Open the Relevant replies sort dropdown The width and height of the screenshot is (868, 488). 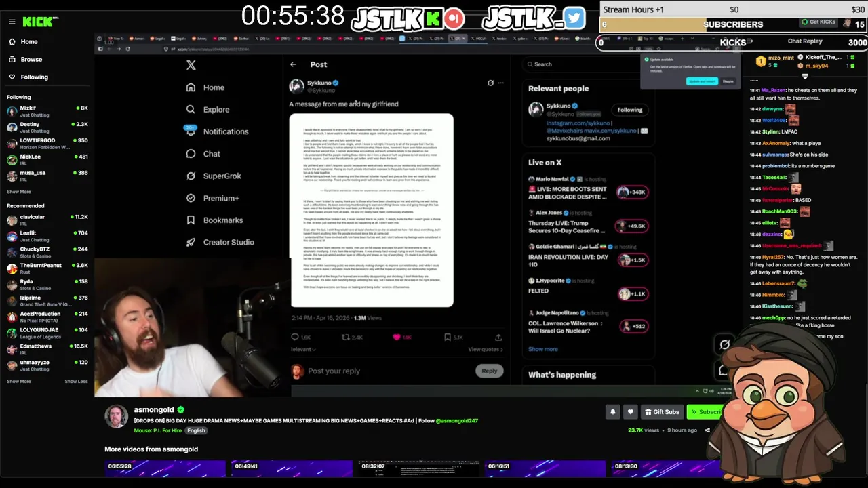[303, 349]
